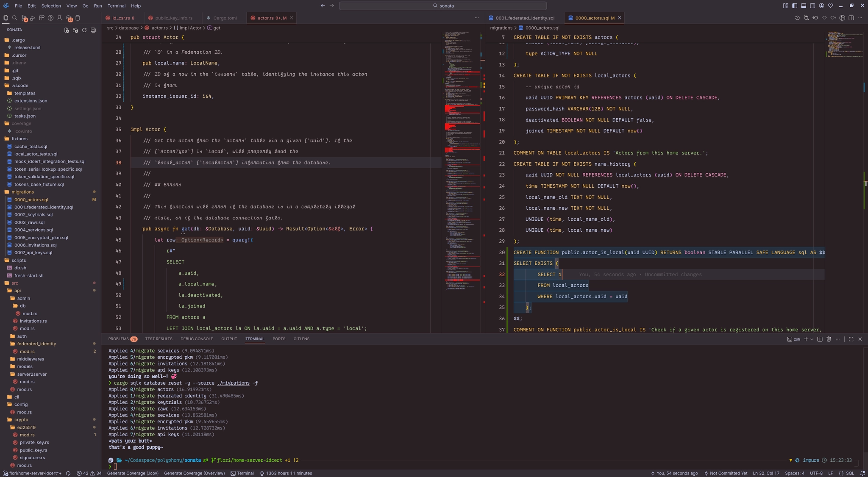Click the Terminal menu in the menu bar
Screen dimensions: 868x477
point(116,6)
